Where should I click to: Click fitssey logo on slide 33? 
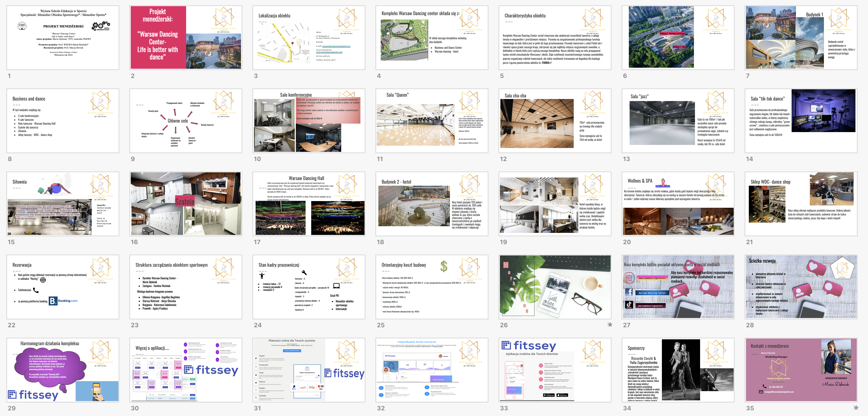529,345
